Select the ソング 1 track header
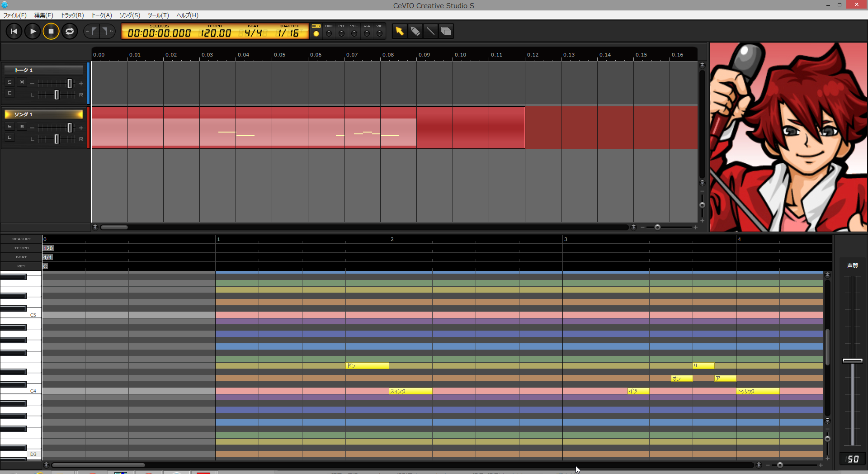868x474 pixels. click(44, 114)
